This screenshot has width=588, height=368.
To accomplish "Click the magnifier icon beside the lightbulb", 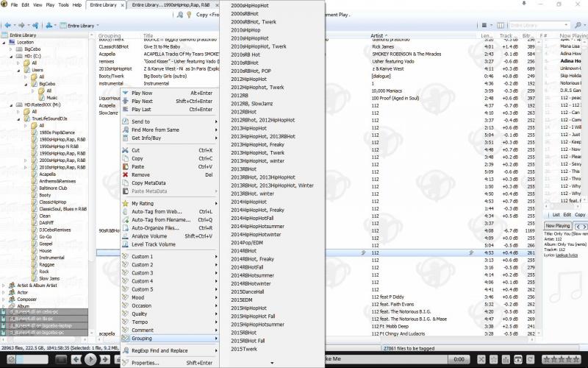I will pos(180,15).
